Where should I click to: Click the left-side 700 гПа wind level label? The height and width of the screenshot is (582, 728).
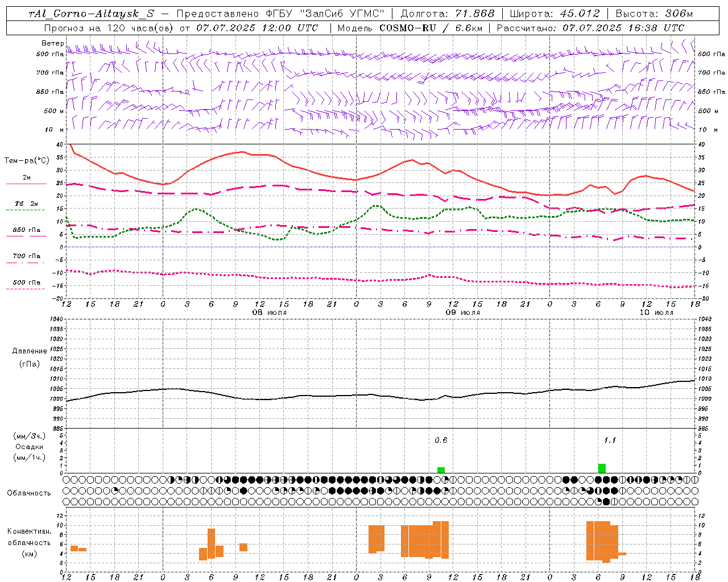click(x=50, y=73)
